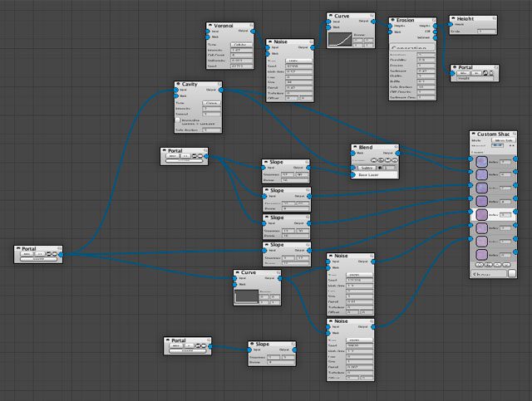The image size is (532, 401).
Task: Click the Height node's Height input connector
Action: tap(451, 24)
